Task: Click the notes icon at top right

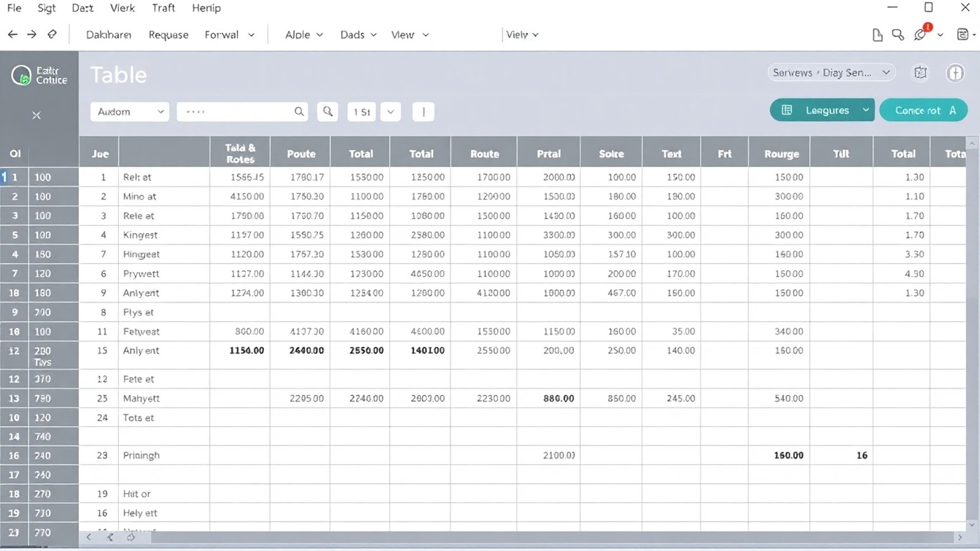Action: pyautogui.click(x=963, y=35)
